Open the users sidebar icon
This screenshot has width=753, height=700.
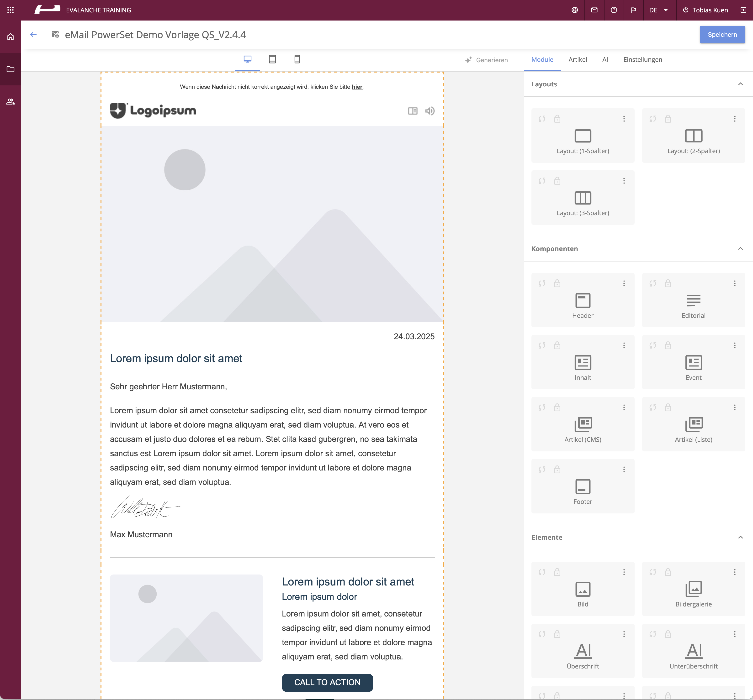pos(11,101)
